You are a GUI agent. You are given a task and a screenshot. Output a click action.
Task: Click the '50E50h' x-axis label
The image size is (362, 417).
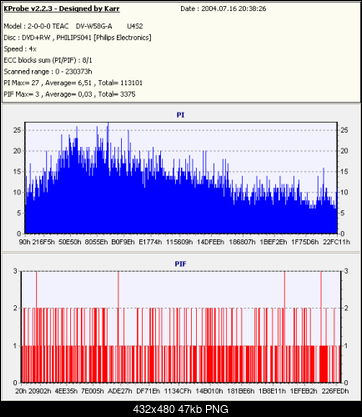click(70, 242)
